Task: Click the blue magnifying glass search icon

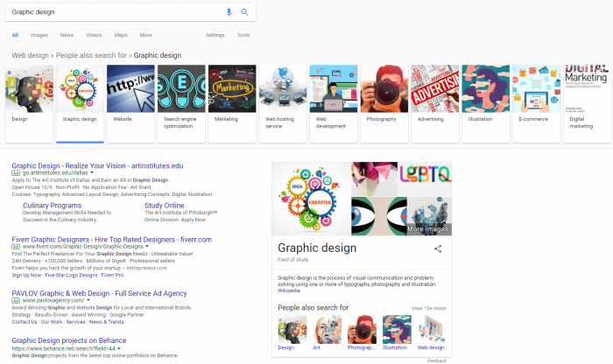Action: click(244, 12)
